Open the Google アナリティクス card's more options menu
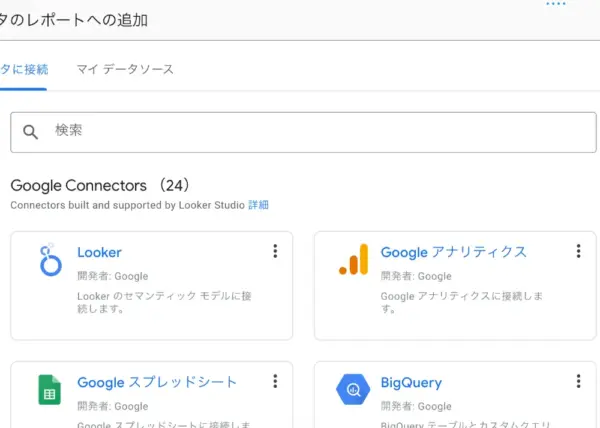 [579, 251]
